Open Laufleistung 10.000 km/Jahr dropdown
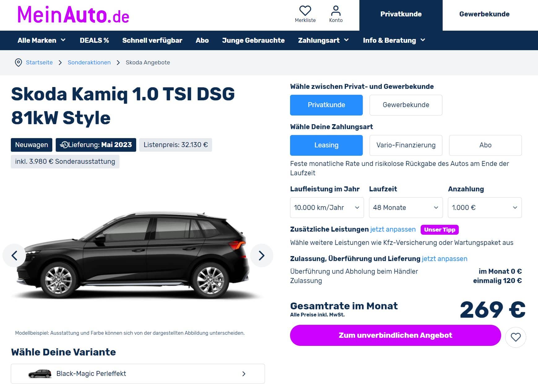 coord(327,207)
